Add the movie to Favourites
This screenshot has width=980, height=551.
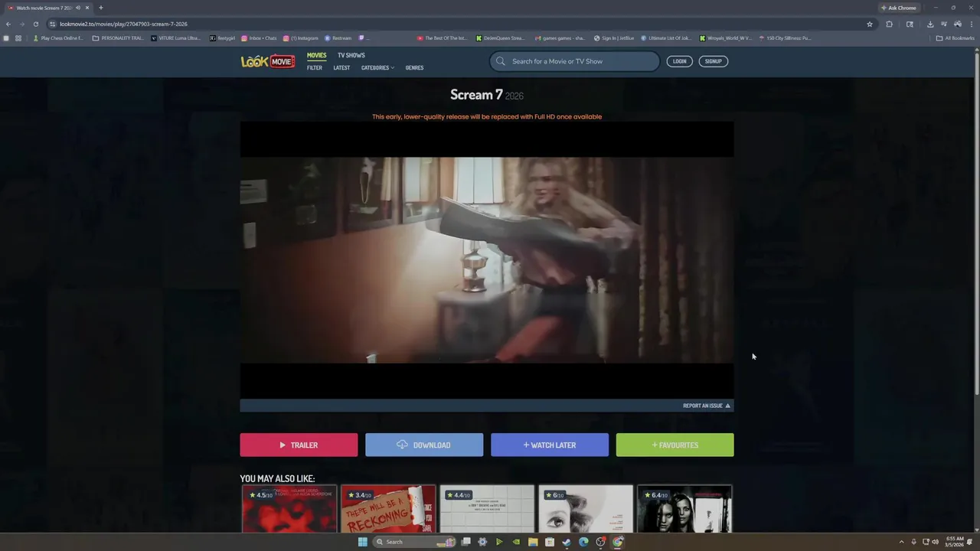[x=675, y=445]
